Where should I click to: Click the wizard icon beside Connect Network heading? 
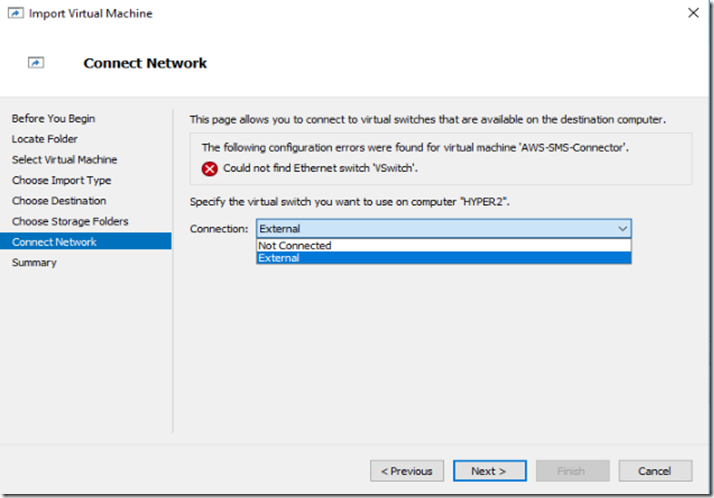(x=36, y=62)
